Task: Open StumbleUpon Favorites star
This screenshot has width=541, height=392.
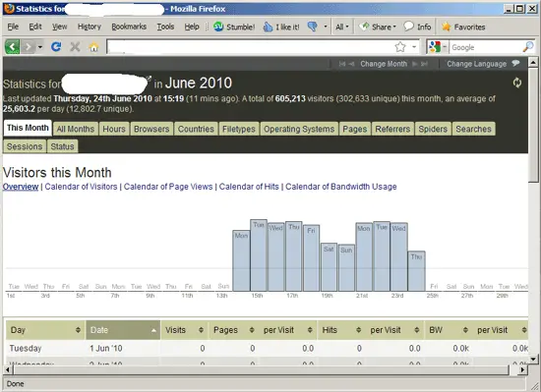Action: (x=463, y=27)
